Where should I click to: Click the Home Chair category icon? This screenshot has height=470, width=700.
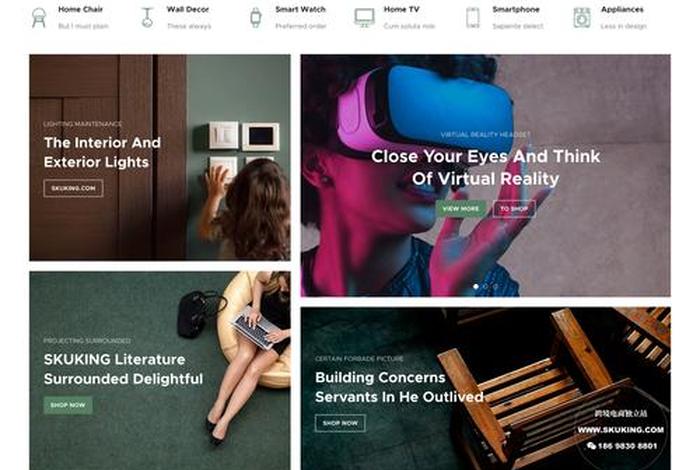coord(39,18)
